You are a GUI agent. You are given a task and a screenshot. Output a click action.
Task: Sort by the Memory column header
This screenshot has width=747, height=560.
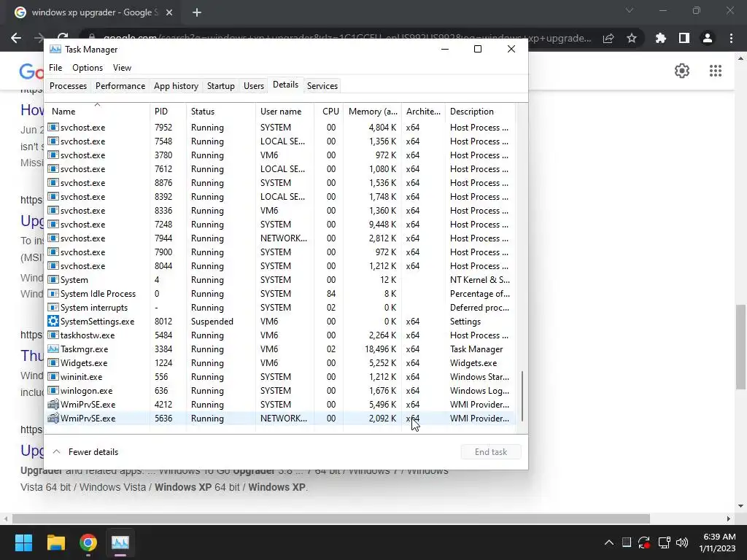[373, 111]
